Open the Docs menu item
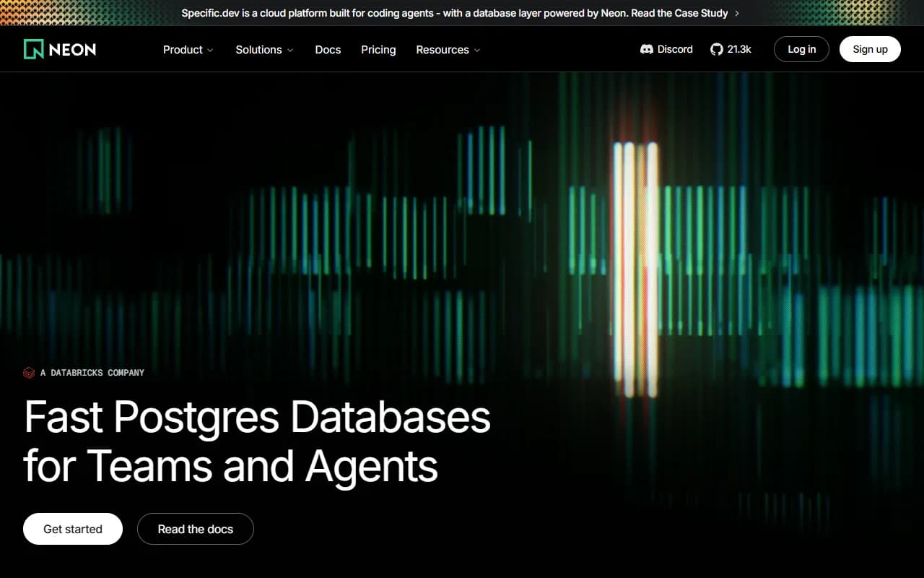 pyautogui.click(x=328, y=50)
